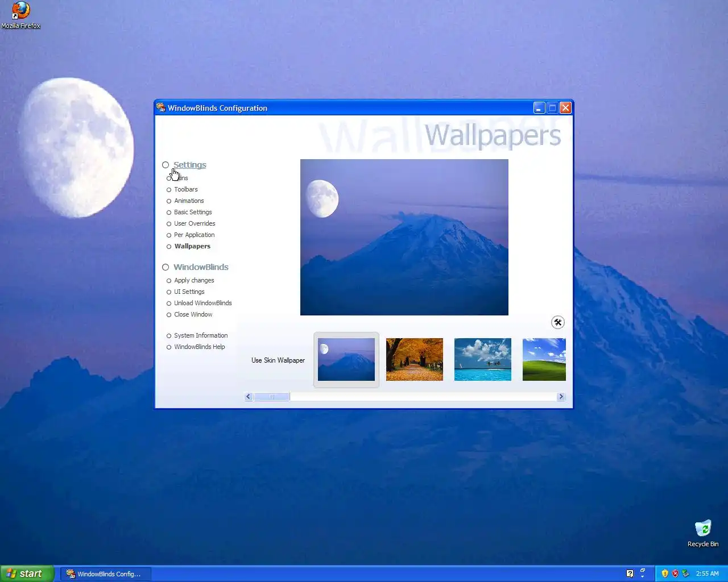728x582 pixels.
Task: Open System Information
Action: pos(201,335)
